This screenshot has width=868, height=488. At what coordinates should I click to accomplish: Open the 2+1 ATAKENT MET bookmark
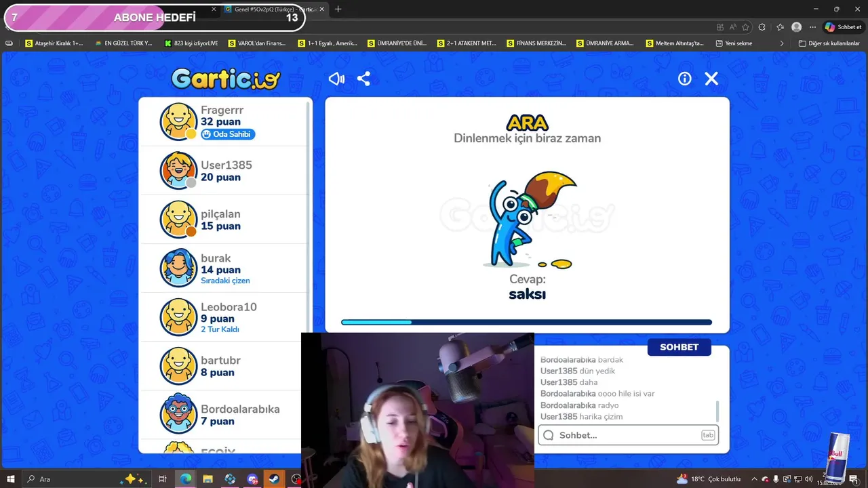pyautogui.click(x=467, y=43)
